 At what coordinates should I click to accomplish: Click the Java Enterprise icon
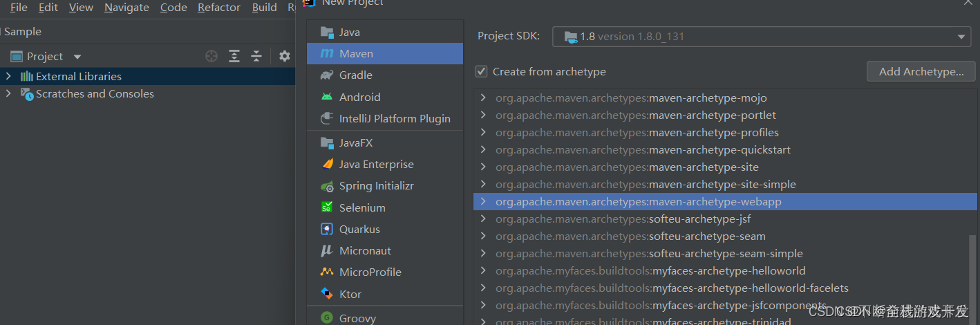click(327, 164)
